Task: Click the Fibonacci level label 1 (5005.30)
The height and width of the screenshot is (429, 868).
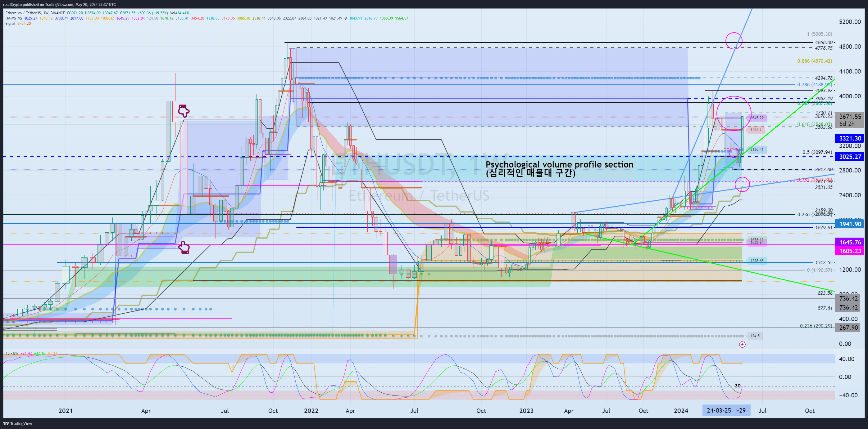Action: 819,34
